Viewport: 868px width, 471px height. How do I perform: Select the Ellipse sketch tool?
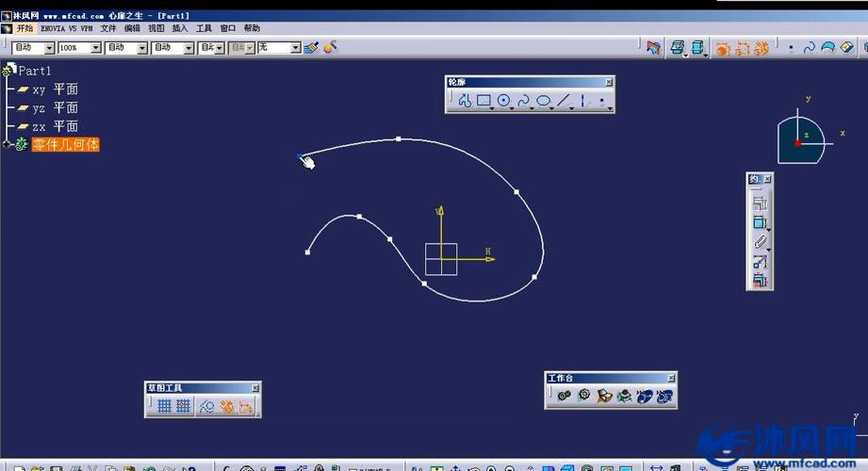point(544,102)
